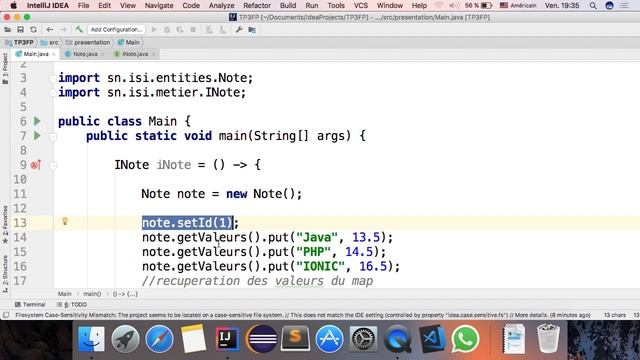Click main() in the bottom breadcrumb

click(x=92, y=294)
